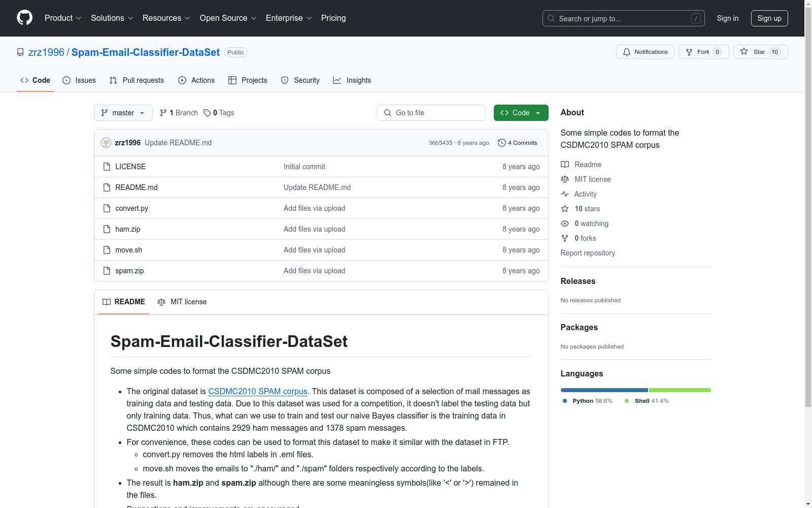Click the star count badge showing 10
The height and width of the screenshot is (508, 812).
[x=775, y=52]
